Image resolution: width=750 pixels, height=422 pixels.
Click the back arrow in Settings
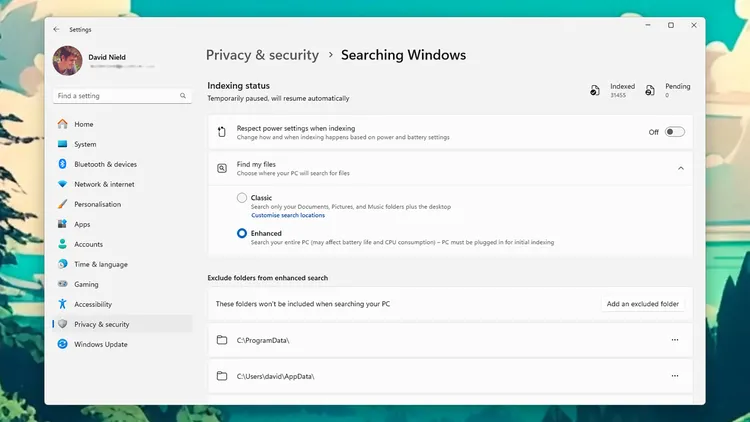(56, 30)
